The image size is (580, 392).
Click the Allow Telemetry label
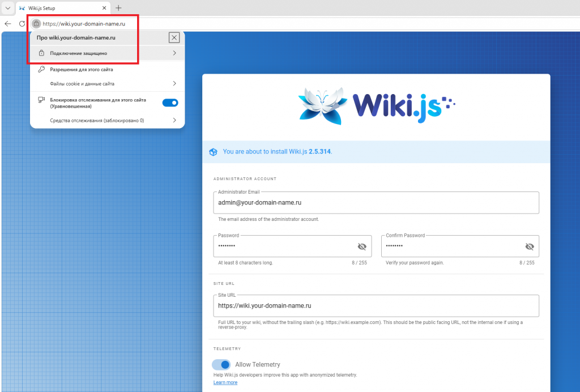tap(258, 365)
